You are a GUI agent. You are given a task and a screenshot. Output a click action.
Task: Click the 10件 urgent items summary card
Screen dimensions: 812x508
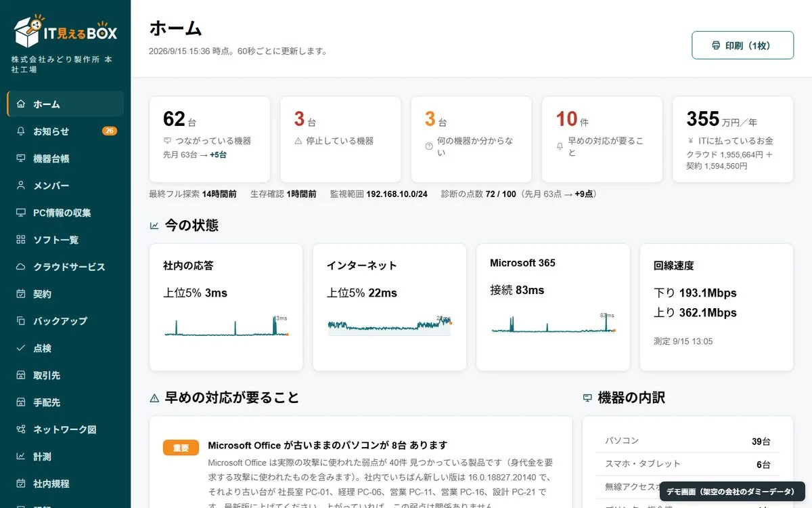(x=602, y=140)
